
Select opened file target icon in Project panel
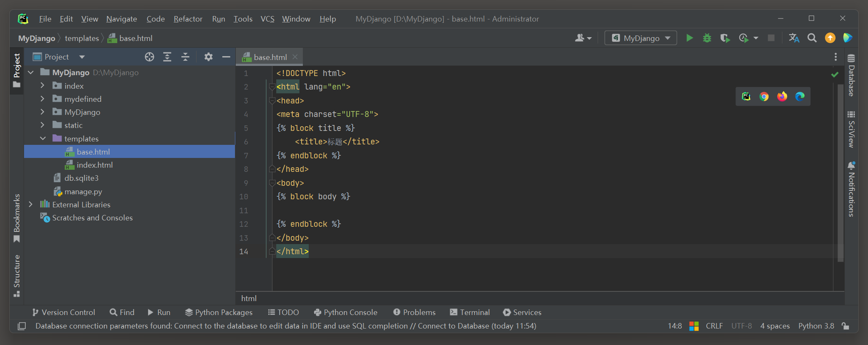click(149, 57)
